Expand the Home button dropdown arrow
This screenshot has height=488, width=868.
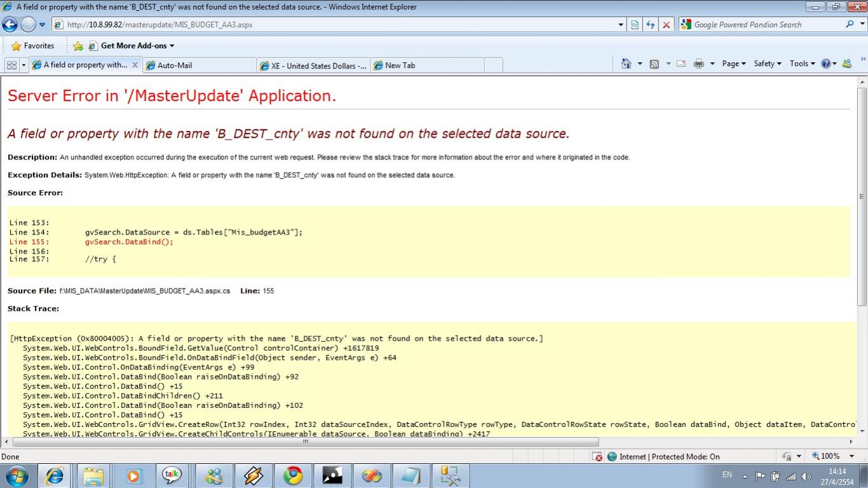(639, 64)
